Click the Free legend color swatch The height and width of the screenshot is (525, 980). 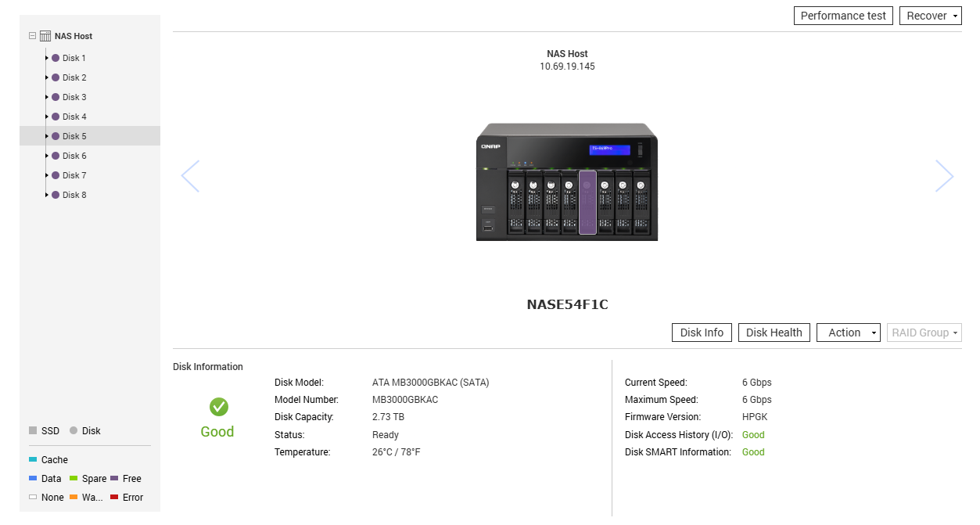[117, 478]
